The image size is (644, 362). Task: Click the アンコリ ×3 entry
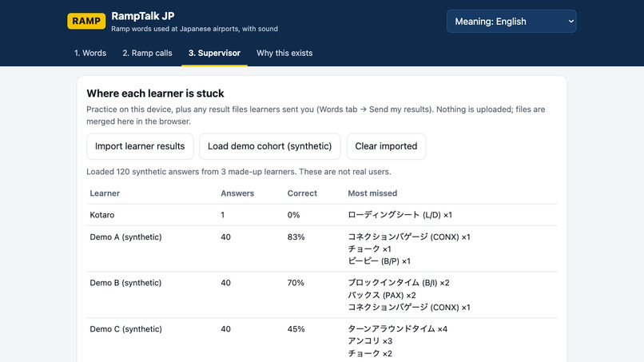click(370, 341)
